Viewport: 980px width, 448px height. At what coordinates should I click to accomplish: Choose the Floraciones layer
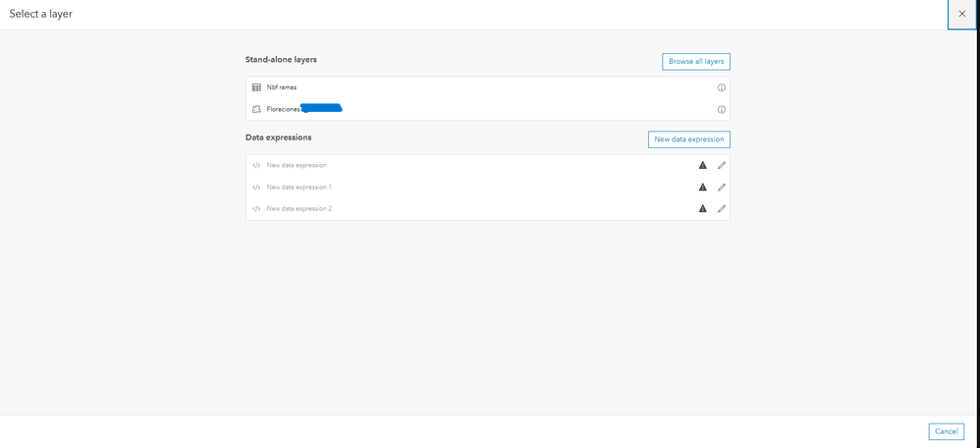coord(284,109)
